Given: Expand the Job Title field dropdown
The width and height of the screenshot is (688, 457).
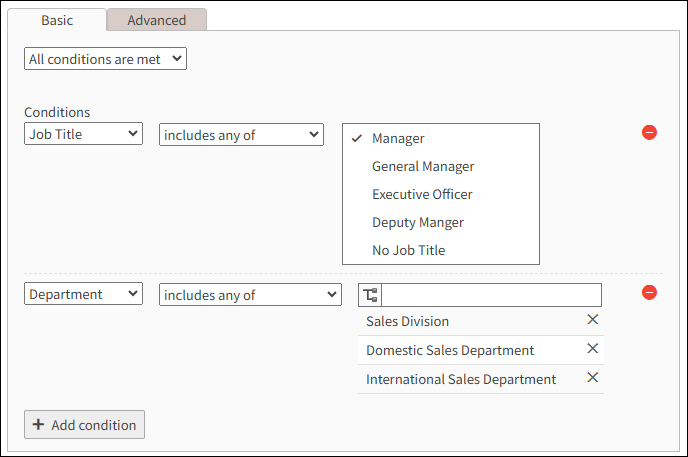Looking at the screenshot, I should [x=84, y=134].
